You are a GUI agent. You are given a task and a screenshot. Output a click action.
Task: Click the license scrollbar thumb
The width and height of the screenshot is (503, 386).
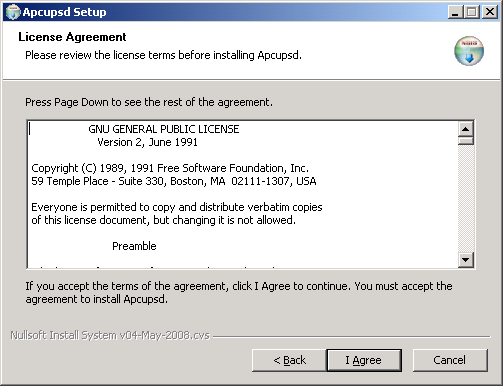(466, 141)
